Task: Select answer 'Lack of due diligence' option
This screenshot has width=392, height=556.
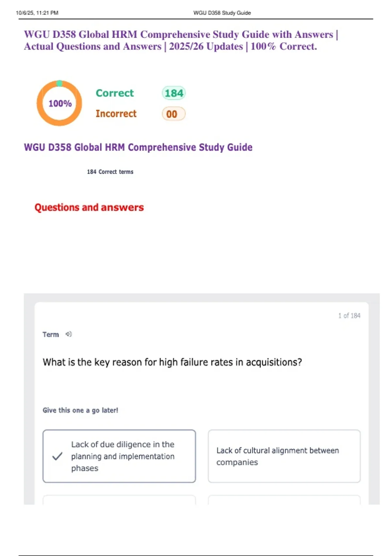Action: point(122,456)
